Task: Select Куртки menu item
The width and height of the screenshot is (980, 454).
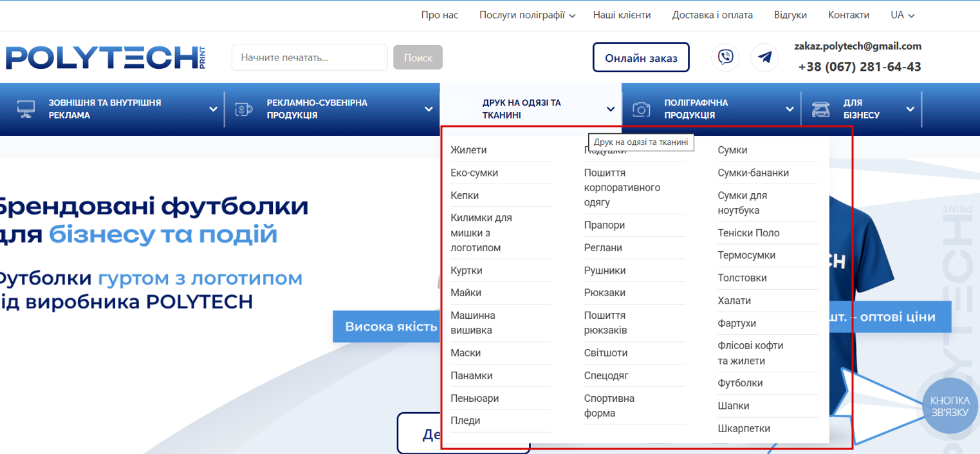Action: coord(467,270)
